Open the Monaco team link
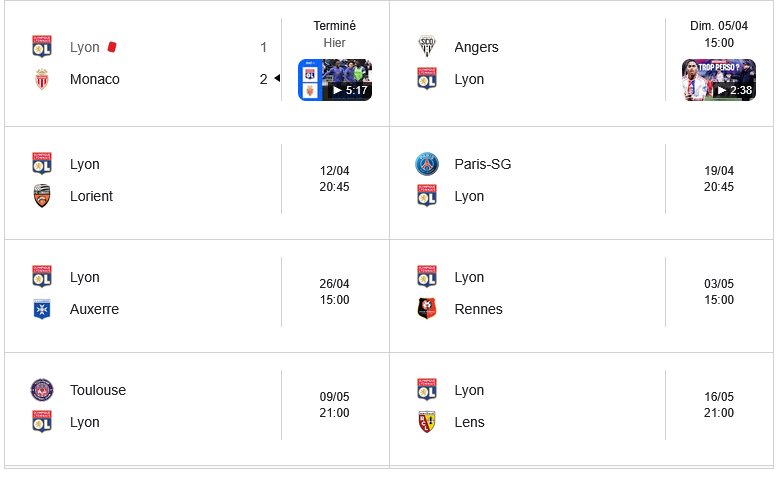The width and height of the screenshot is (779, 478). pyautogui.click(x=95, y=79)
